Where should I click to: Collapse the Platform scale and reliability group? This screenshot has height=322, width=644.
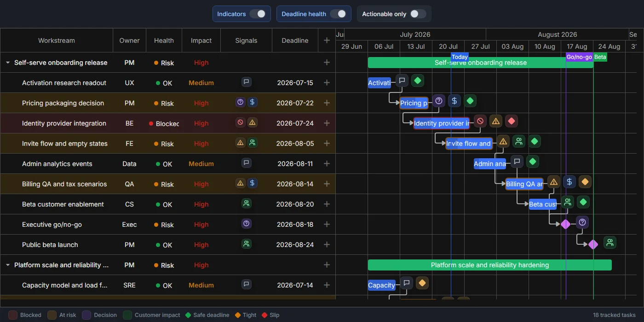point(8,265)
